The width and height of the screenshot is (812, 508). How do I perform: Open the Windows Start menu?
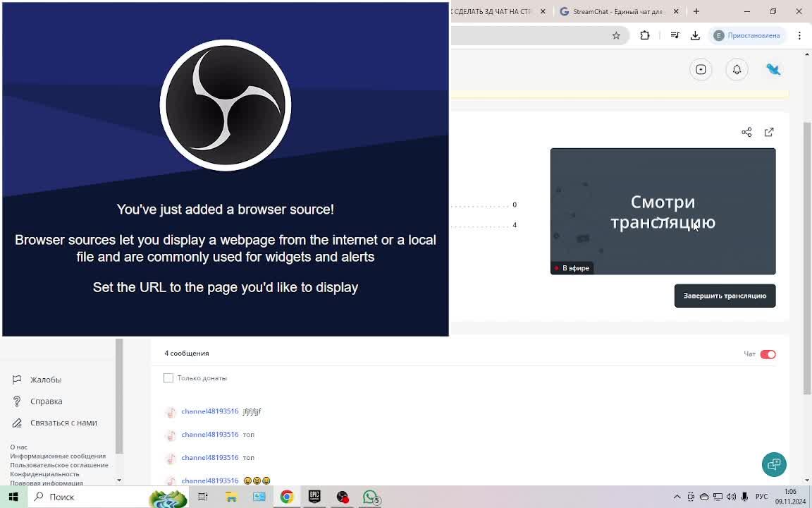(x=13, y=497)
